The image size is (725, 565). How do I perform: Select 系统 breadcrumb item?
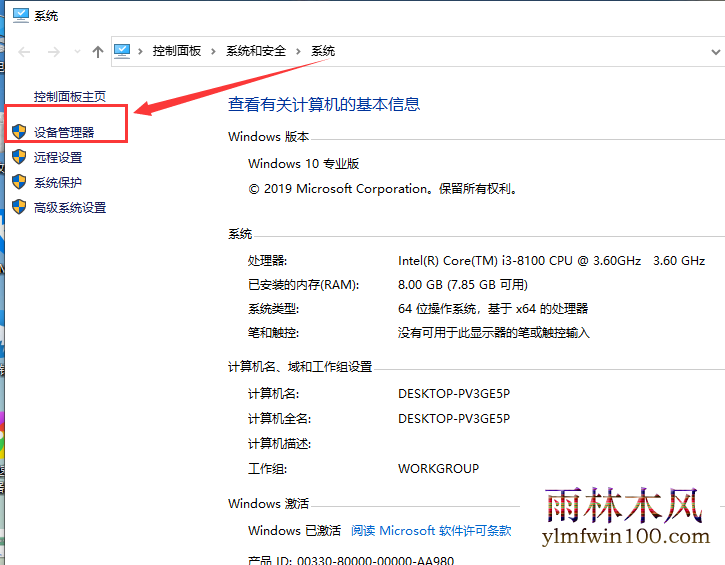pyautogui.click(x=323, y=51)
